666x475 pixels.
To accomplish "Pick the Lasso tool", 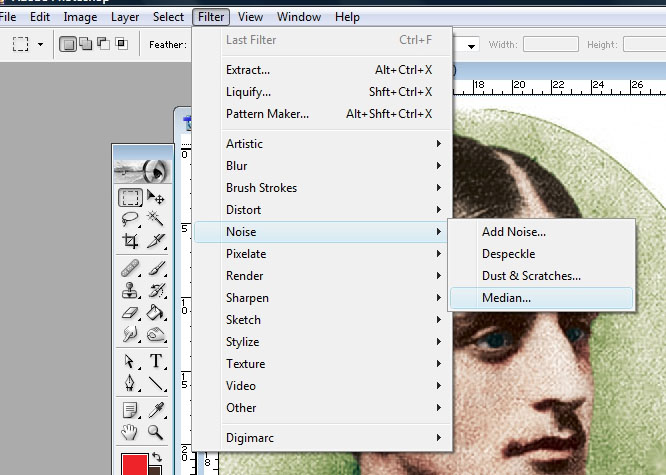I will (130, 219).
